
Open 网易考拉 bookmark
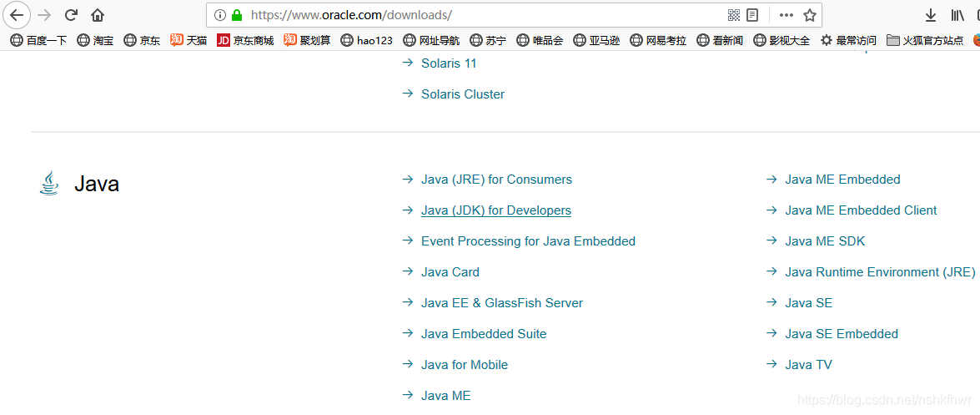click(658, 41)
